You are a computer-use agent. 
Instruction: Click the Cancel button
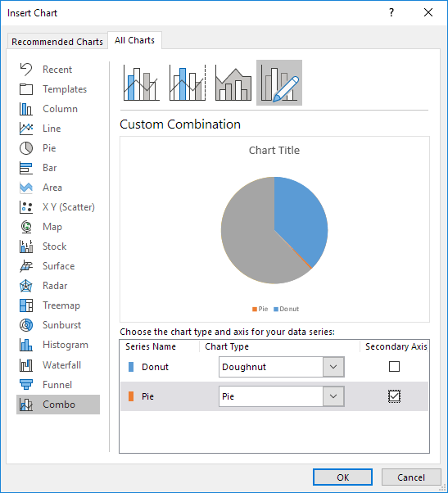pos(411,477)
